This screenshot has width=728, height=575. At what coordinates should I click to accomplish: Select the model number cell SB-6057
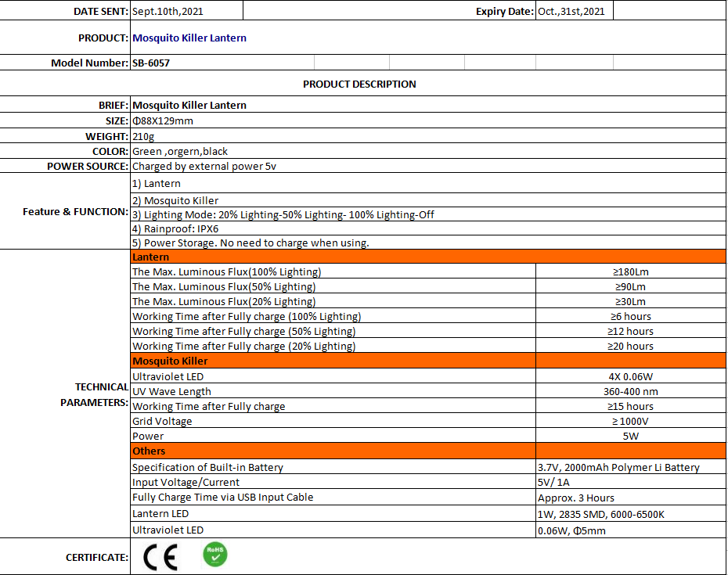point(151,63)
